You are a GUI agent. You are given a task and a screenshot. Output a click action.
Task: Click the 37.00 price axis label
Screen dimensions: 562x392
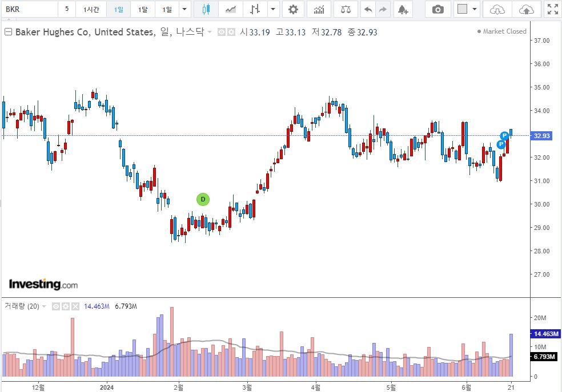(541, 41)
